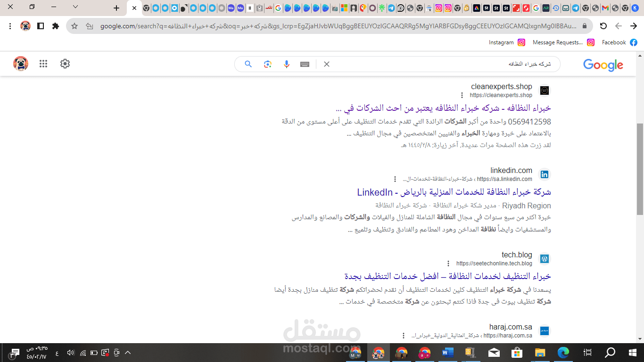Click the page vertical scrollbar thumb
This screenshot has height=362, width=644.
pyautogui.click(x=640, y=169)
